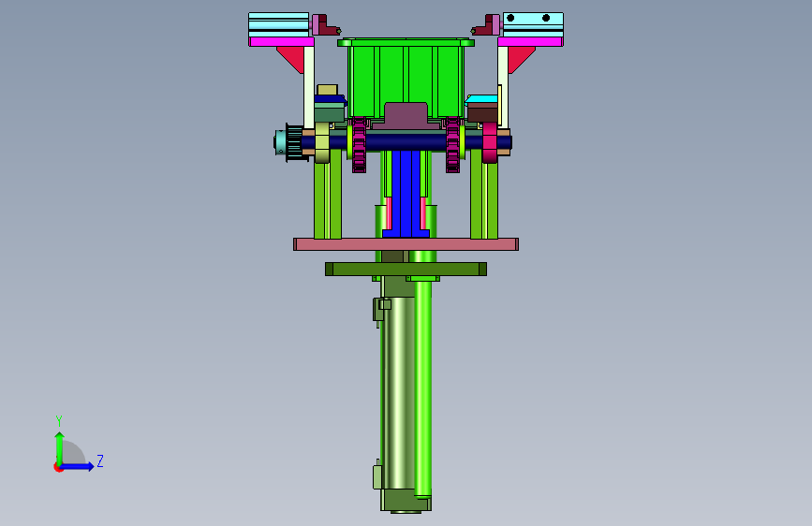
Task: Select the bright green guide rod beside the cylinder
Action: (x=422, y=388)
